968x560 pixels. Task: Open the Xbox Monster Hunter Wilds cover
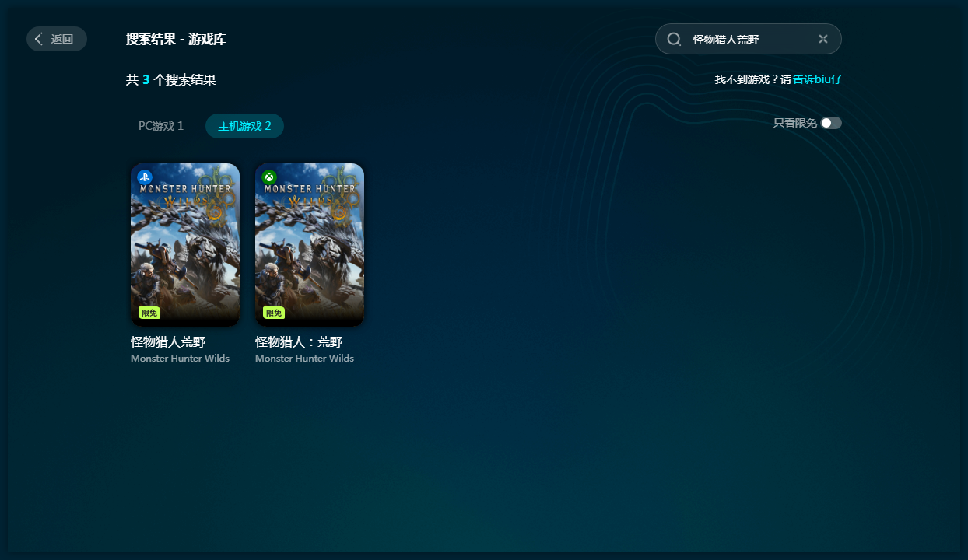[310, 245]
